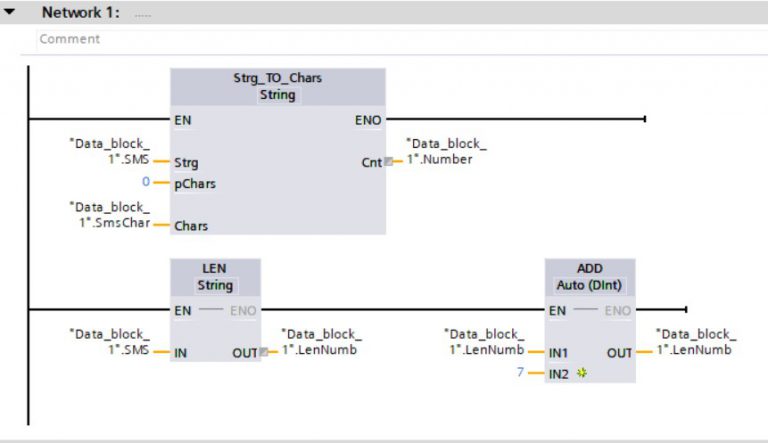Open String data type under Strg_TO_Chars
The image size is (768, 443).
(277, 95)
